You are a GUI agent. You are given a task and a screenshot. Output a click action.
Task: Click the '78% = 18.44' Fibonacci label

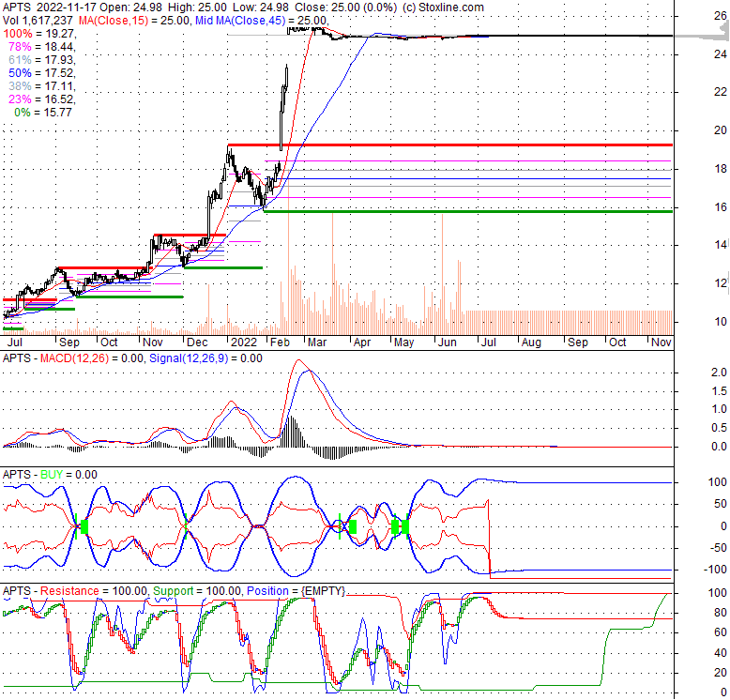point(41,47)
